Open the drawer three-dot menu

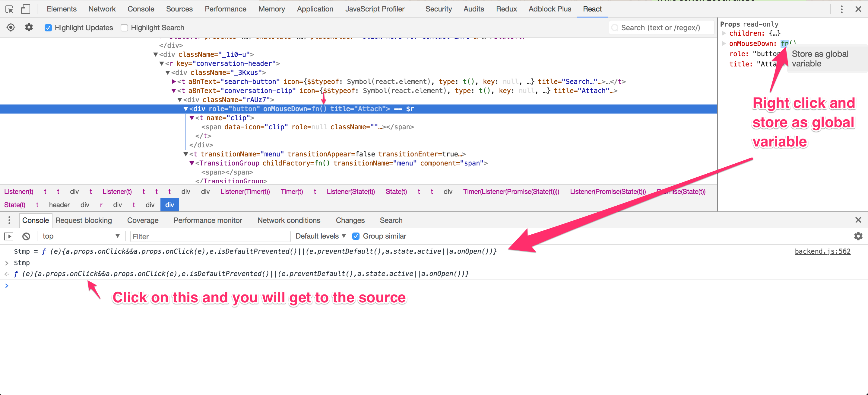(x=9, y=220)
